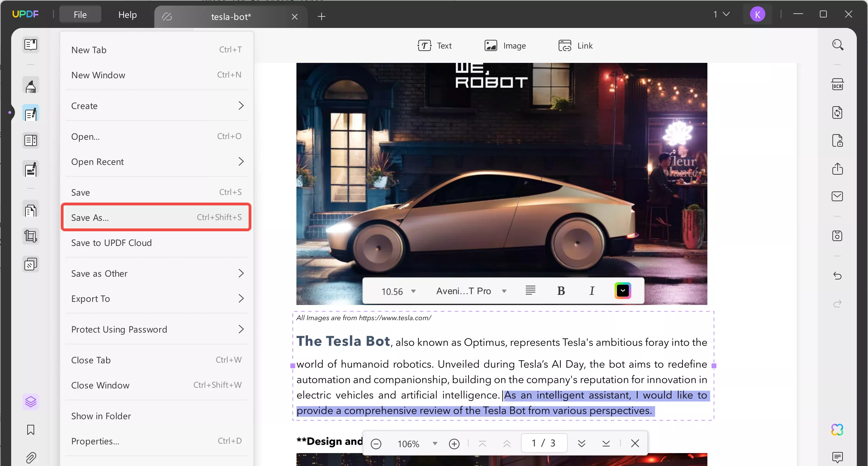
Task: Send file by Email icon
Action: click(838, 196)
